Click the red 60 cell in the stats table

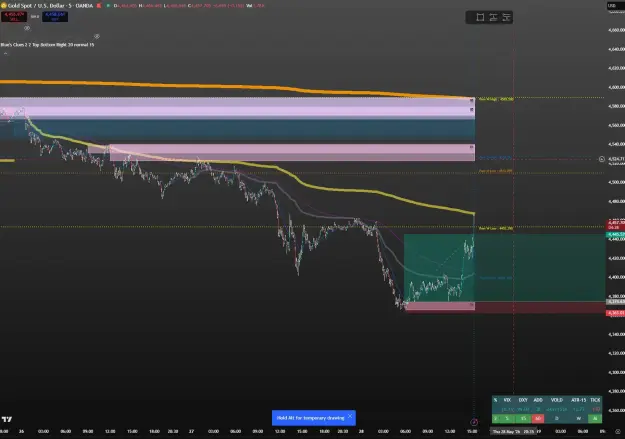point(538,418)
